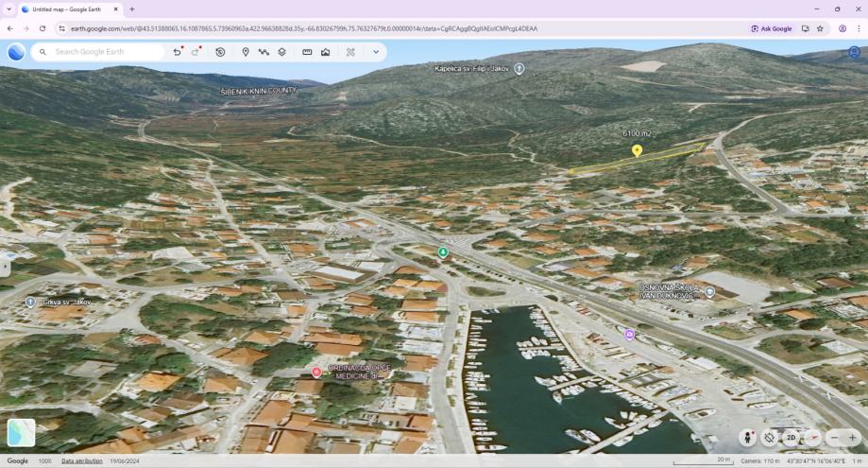Reload the Google Earth page

click(x=43, y=28)
